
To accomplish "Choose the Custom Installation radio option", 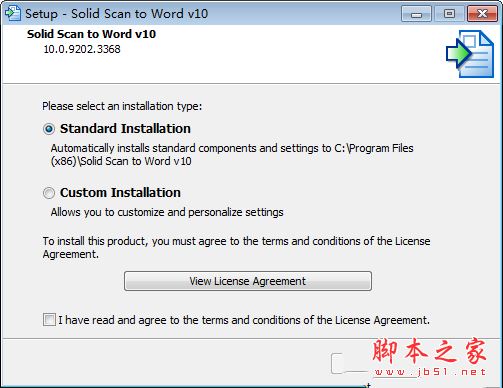I will click(x=49, y=193).
